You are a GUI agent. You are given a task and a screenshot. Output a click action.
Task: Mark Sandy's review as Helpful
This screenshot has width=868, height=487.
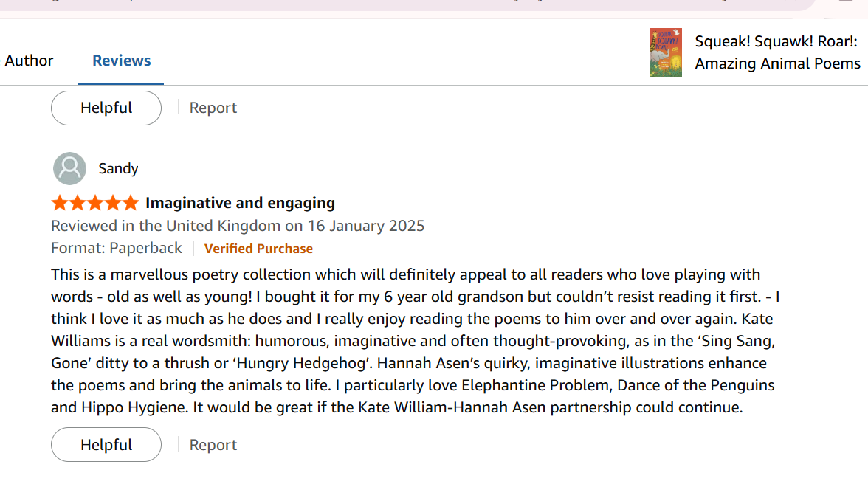click(x=106, y=445)
